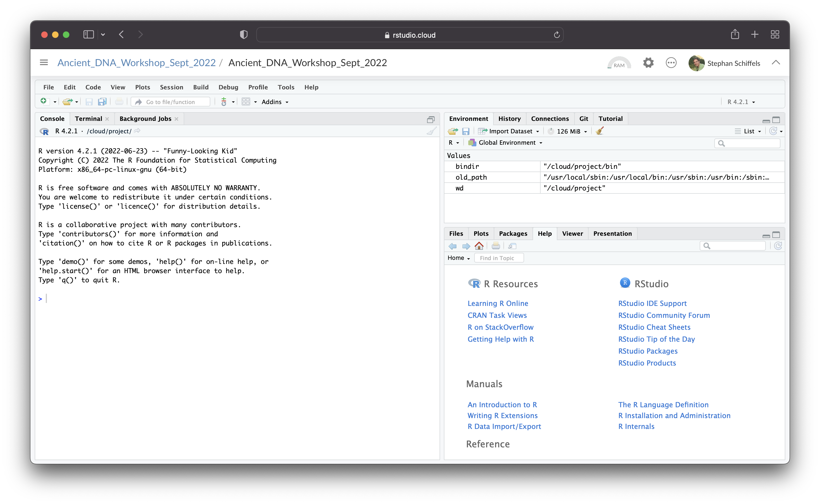Click the Save All documents icon

(x=102, y=102)
